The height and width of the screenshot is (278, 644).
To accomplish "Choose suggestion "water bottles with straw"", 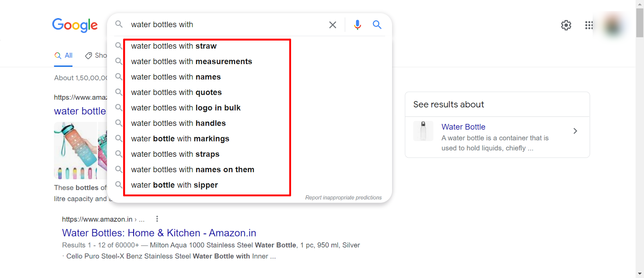I will click(173, 46).
